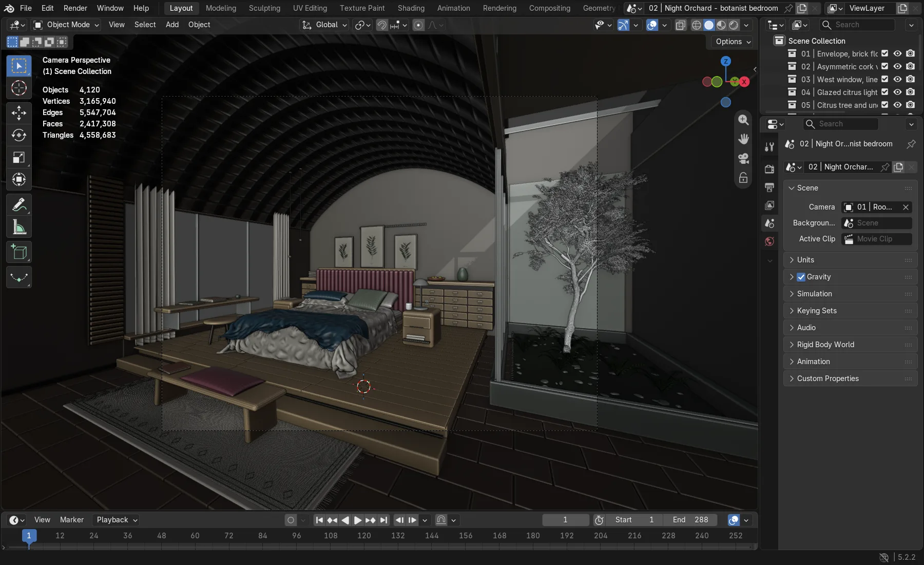The width and height of the screenshot is (924, 565).
Task: Open the viewport Options dropdown
Action: (x=733, y=42)
